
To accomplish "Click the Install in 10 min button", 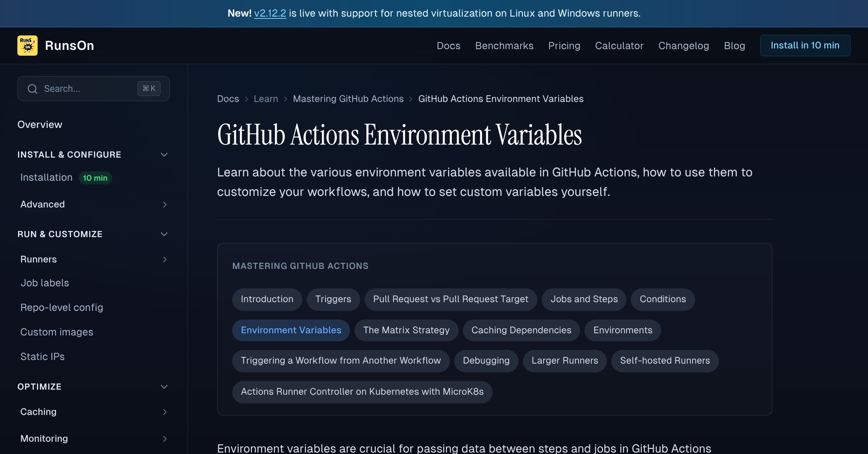I will tap(805, 45).
